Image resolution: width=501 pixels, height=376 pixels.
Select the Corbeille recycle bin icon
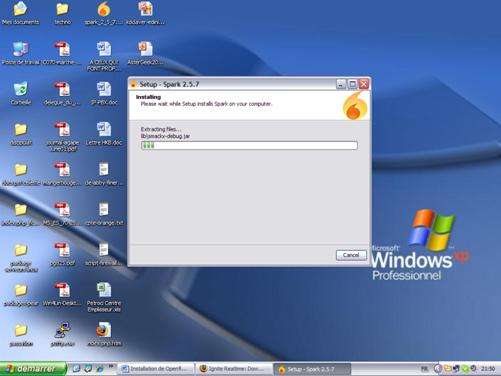pyautogui.click(x=21, y=93)
